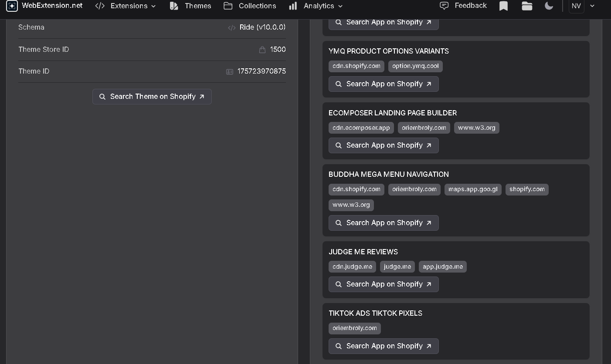Image resolution: width=611 pixels, height=364 pixels.
Task: Search YMQ Product Options Variants app on Shopify
Action: point(384,84)
